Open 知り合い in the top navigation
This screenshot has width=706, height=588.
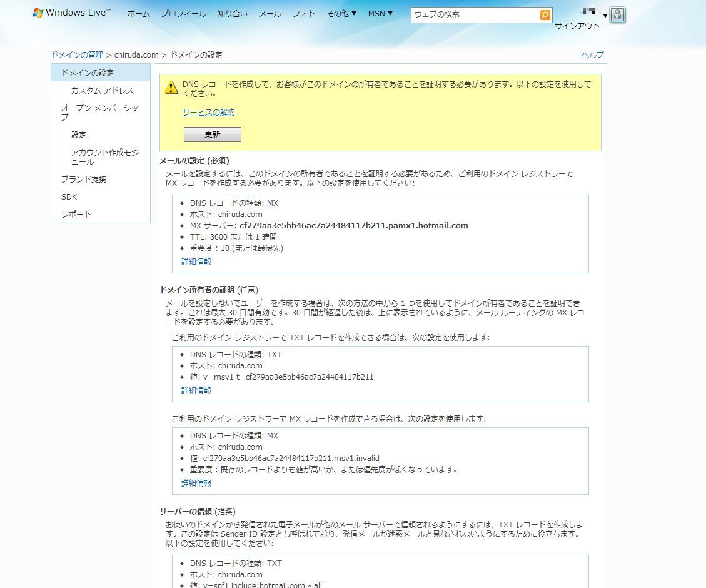[x=233, y=14]
